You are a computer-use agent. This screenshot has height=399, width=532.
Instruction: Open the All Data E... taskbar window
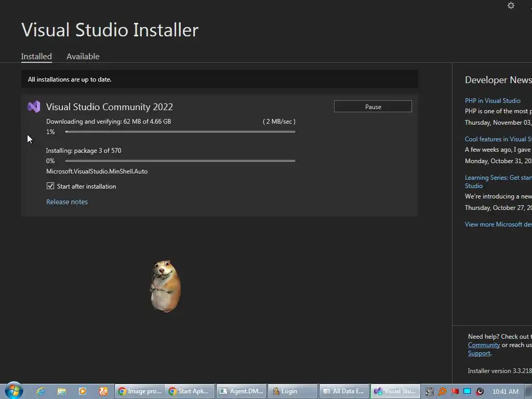[x=344, y=391]
